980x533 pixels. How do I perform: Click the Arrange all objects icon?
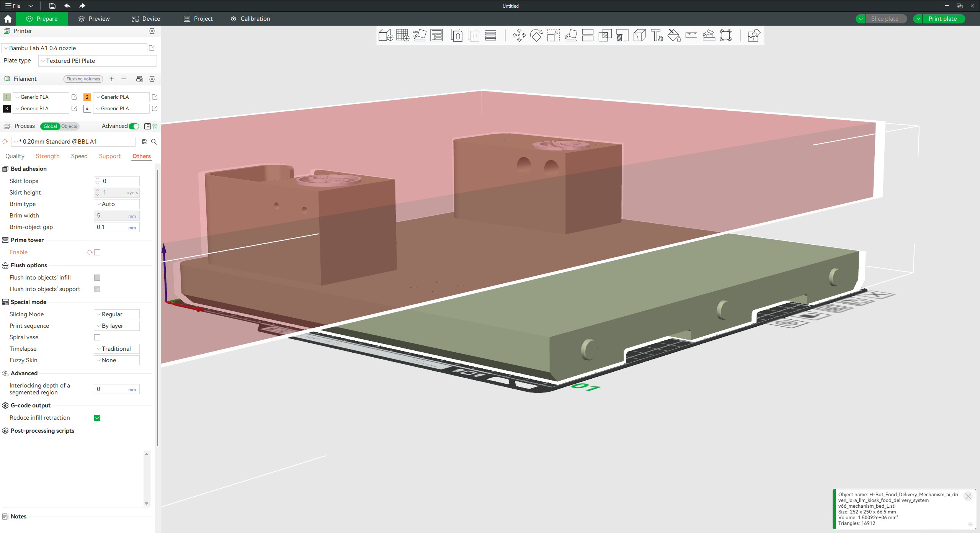(436, 35)
